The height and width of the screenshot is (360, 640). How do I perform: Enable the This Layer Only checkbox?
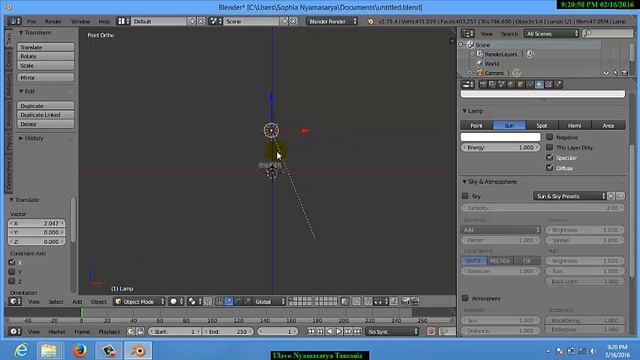[x=549, y=147]
